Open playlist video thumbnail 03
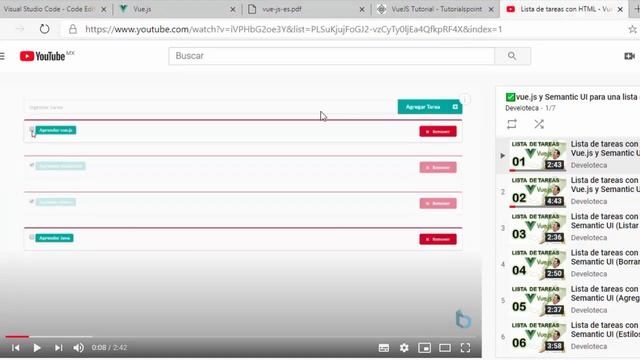This screenshot has height=360, width=640. pos(538,228)
